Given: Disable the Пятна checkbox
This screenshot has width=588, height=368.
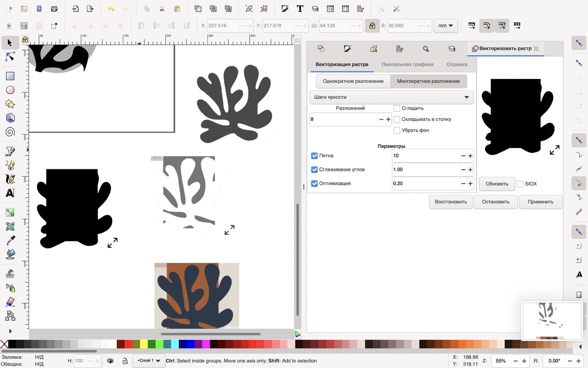Looking at the screenshot, I should point(315,156).
